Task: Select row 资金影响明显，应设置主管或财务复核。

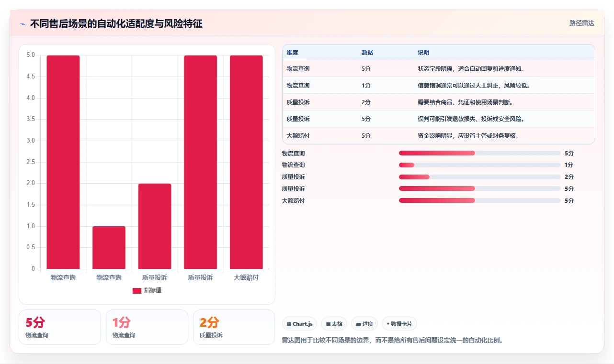Action: point(439,136)
